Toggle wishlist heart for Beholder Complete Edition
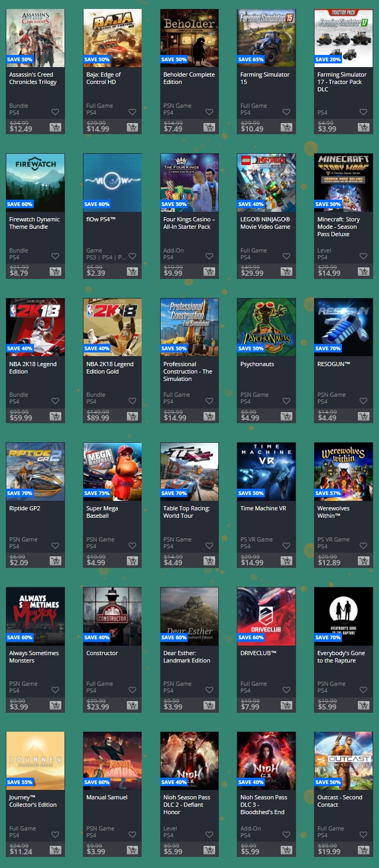Viewport: 379px width, 868px height. click(209, 112)
